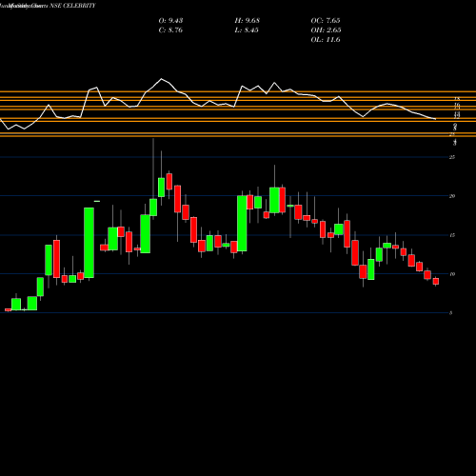Click the 'NSE CELEBRITY' chart title
This screenshot has width=476, height=476.
click(x=72, y=6)
